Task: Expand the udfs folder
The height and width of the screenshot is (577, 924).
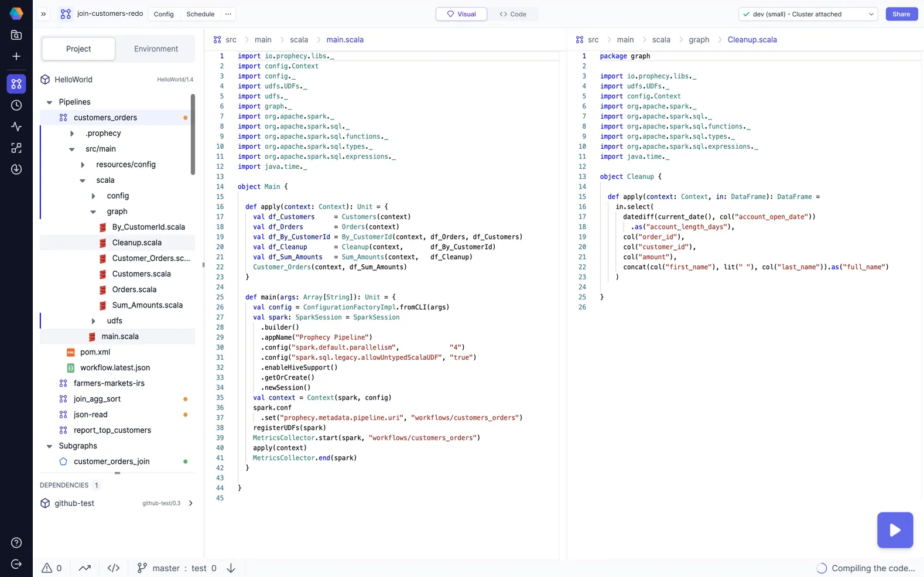Action: (x=93, y=321)
